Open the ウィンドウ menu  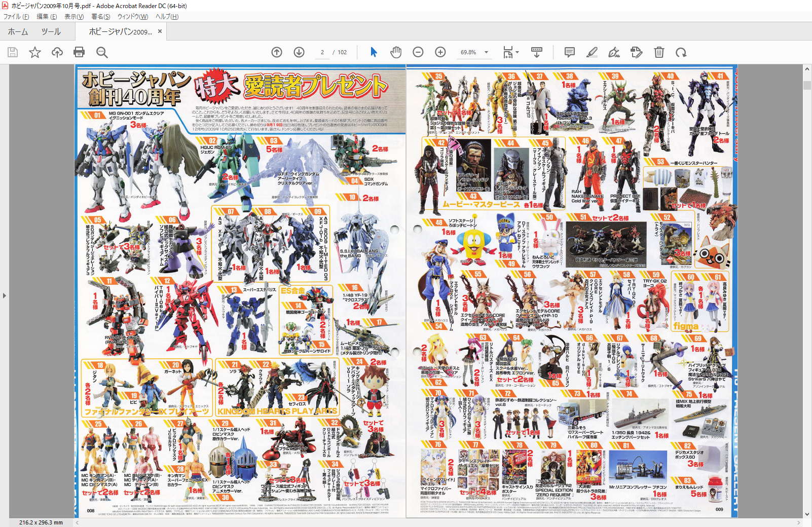click(x=133, y=17)
